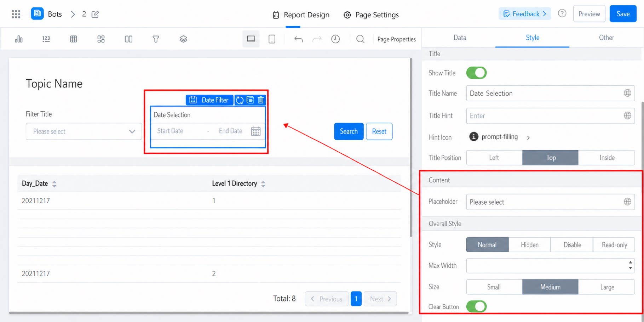The height and width of the screenshot is (322, 644).
Task: Click the calendar icon in date range
Action: [x=256, y=131]
